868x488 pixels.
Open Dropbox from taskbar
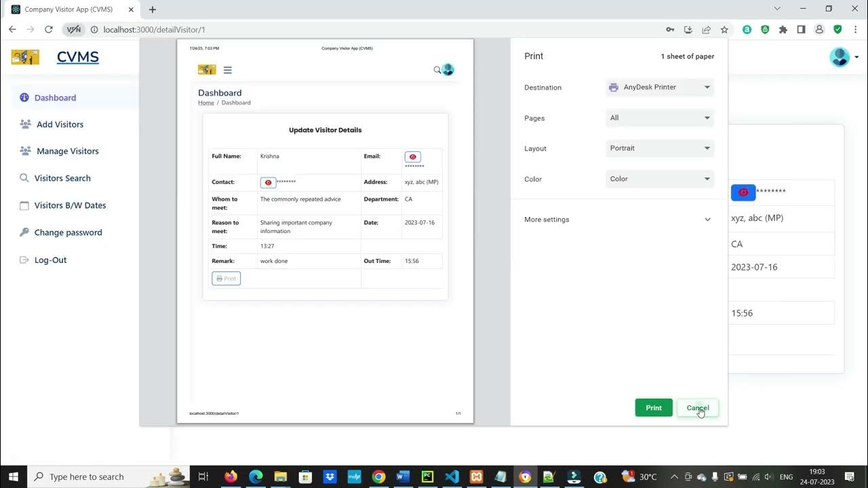click(330, 476)
